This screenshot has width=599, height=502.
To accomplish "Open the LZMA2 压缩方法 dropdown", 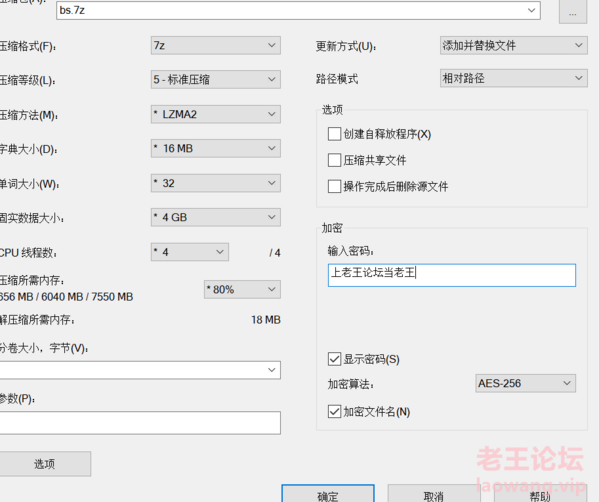I will click(x=215, y=114).
